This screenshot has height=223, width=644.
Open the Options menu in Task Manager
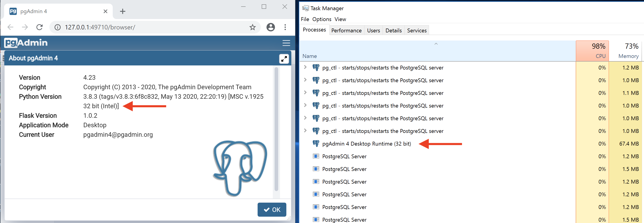tap(321, 19)
